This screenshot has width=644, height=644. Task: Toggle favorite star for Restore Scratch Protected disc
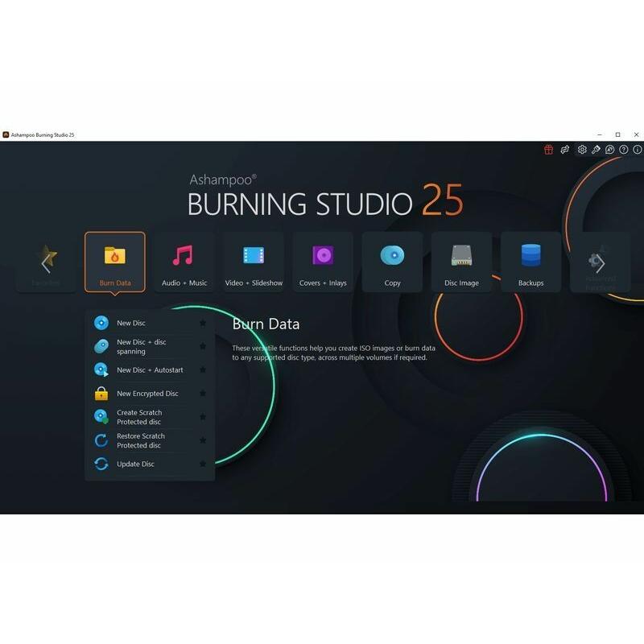pyautogui.click(x=203, y=440)
